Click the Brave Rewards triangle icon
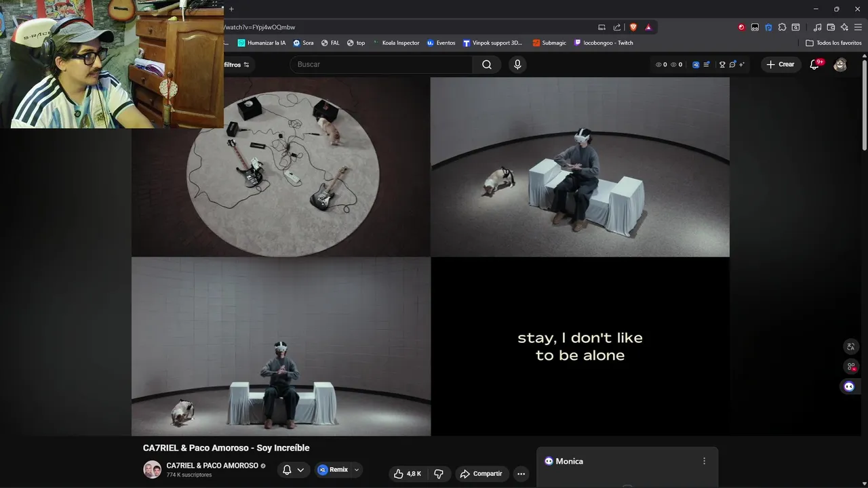This screenshot has height=488, width=868. point(648,27)
